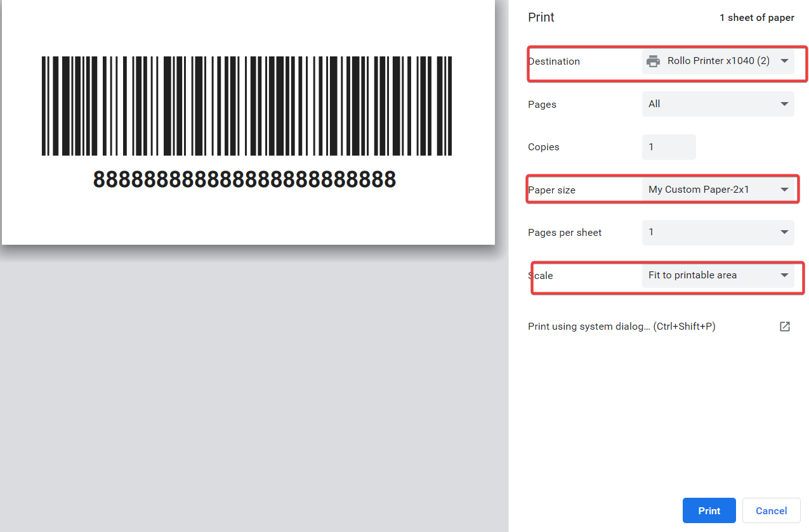This screenshot has height=532, width=809.
Task: Open the Pages dropdown set to All
Action: 718,104
